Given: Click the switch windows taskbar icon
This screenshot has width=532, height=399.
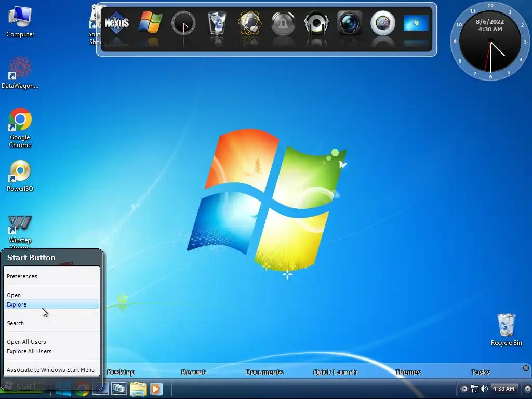Looking at the screenshot, I should coord(119,389).
